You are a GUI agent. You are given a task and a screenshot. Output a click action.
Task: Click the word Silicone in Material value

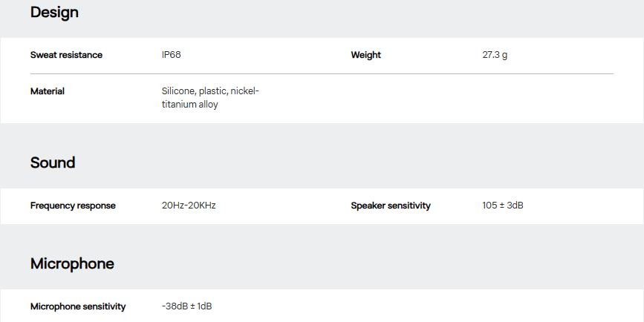coord(178,91)
